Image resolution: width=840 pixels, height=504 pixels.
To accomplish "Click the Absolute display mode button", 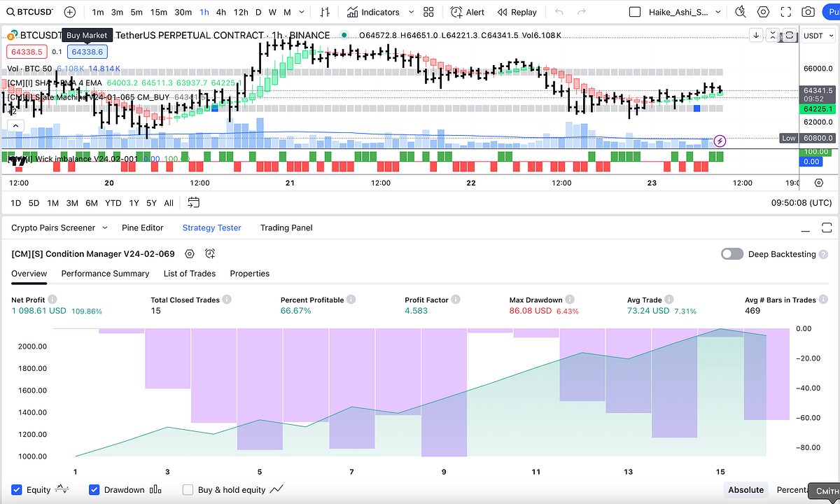I will point(745,490).
